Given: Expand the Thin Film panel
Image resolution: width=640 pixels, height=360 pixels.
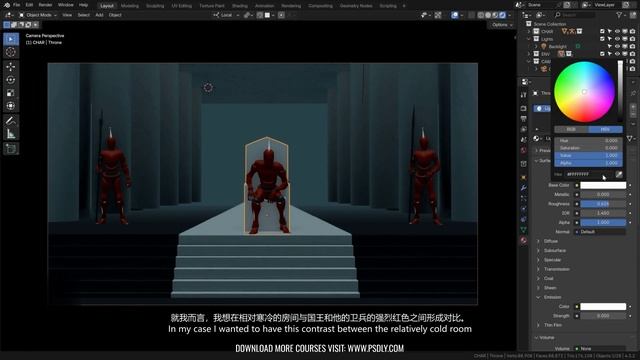Looking at the screenshot, I should (553, 325).
